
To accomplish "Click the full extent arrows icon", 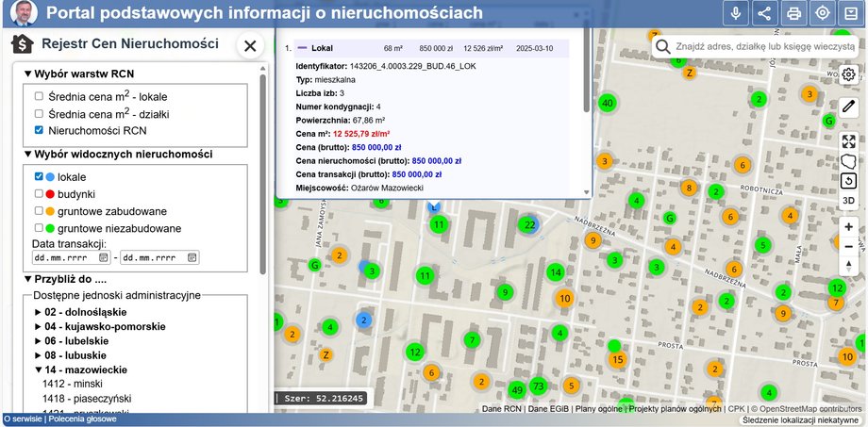I will point(849,141).
